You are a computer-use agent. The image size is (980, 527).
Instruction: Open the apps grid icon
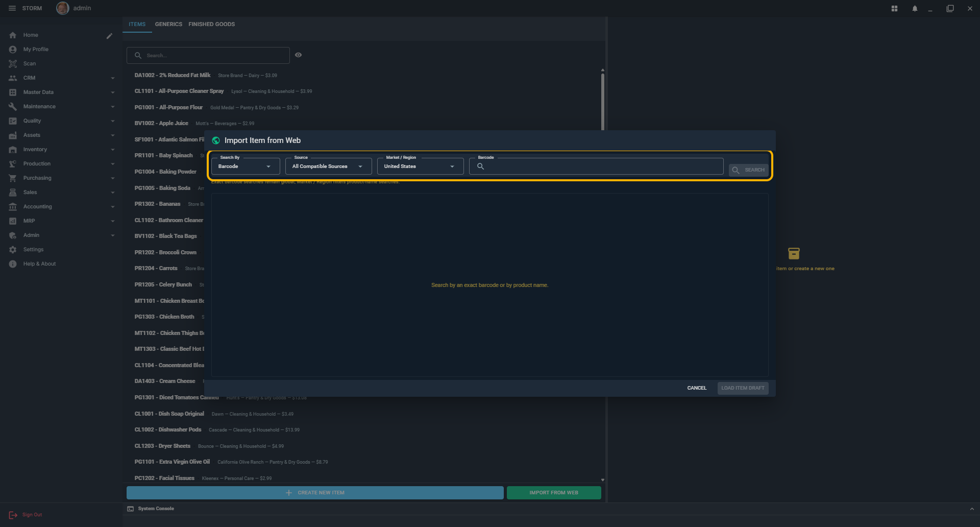tap(894, 8)
